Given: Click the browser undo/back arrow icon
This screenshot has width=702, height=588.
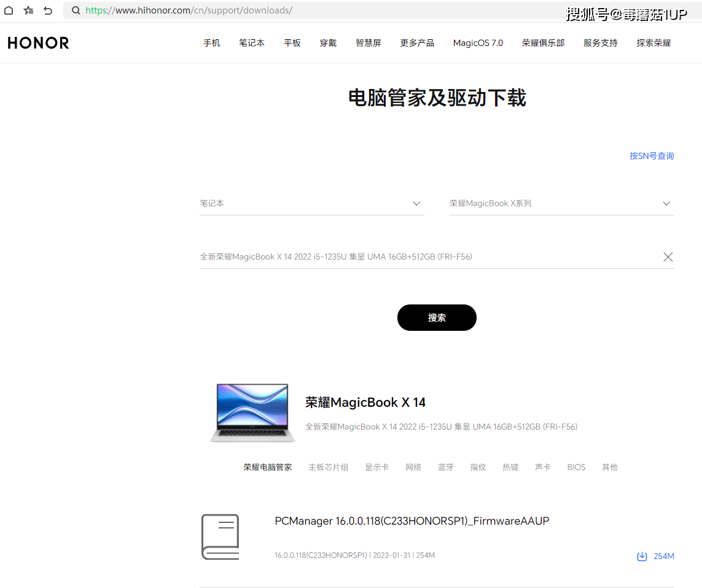Looking at the screenshot, I should (48, 10).
